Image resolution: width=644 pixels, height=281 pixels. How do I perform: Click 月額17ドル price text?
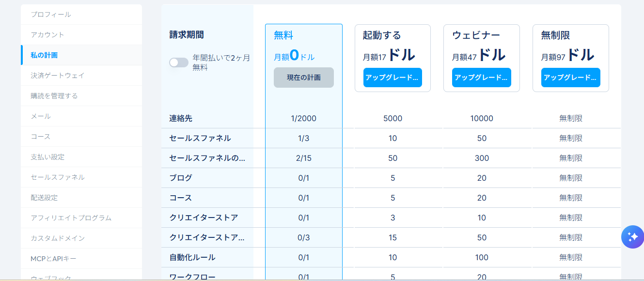[389, 56]
